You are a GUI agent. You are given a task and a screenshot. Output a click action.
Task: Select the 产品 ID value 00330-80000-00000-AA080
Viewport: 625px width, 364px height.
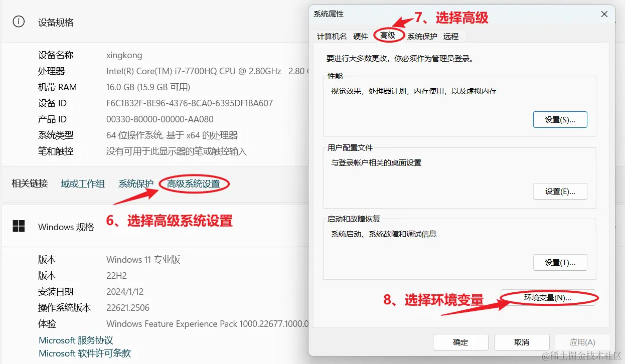(x=160, y=119)
